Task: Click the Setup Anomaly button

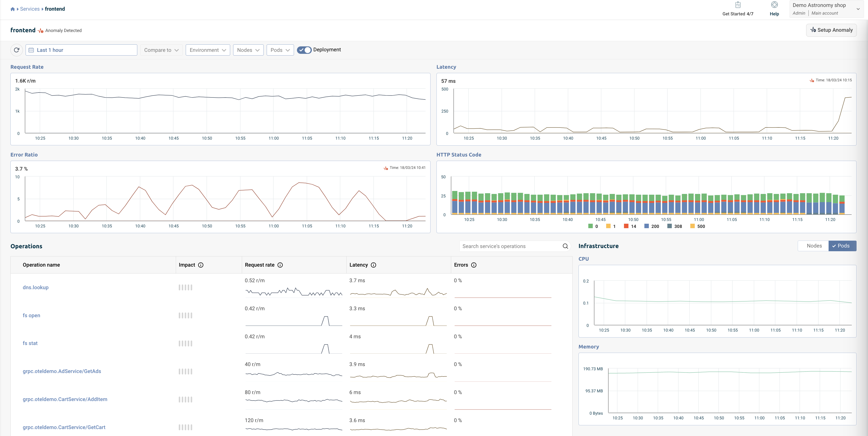Action: pyautogui.click(x=831, y=30)
